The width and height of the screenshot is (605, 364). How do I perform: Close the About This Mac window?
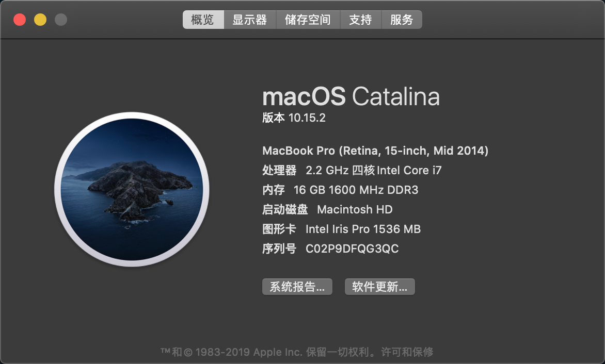20,20
